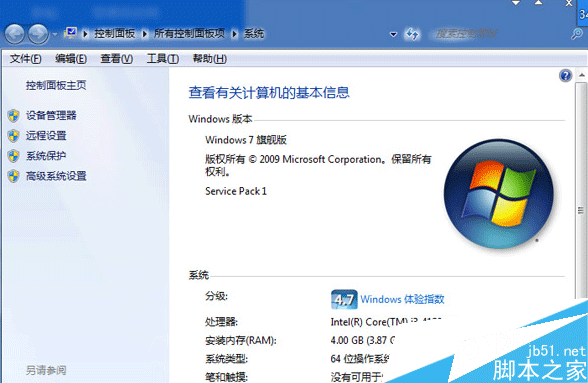This screenshot has height=383, width=588.
Task: Open 系统保护 link
Action: (46, 156)
